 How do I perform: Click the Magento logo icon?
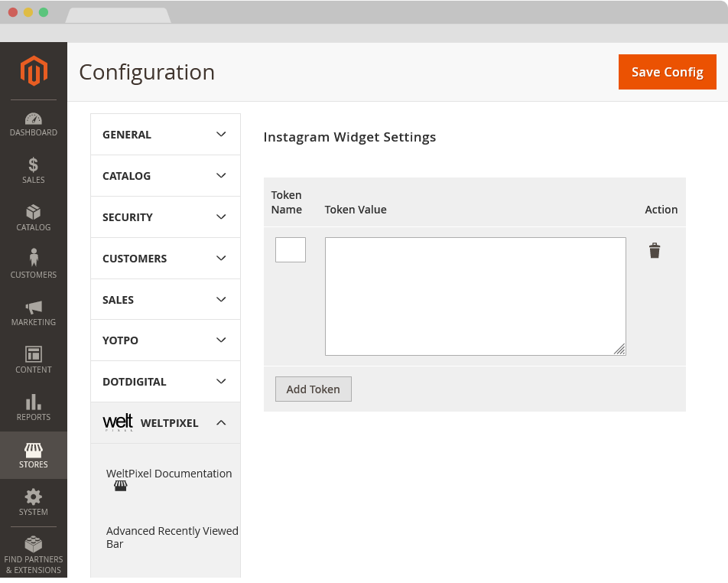(x=34, y=71)
